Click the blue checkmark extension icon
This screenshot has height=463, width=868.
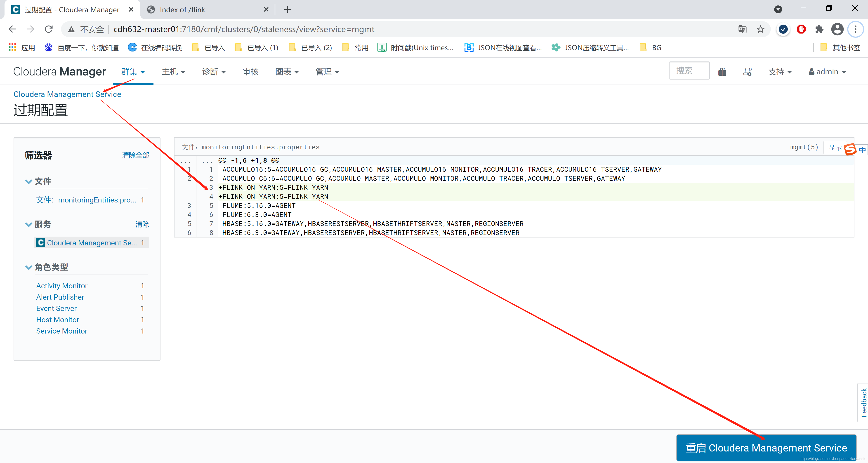[x=783, y=29]
